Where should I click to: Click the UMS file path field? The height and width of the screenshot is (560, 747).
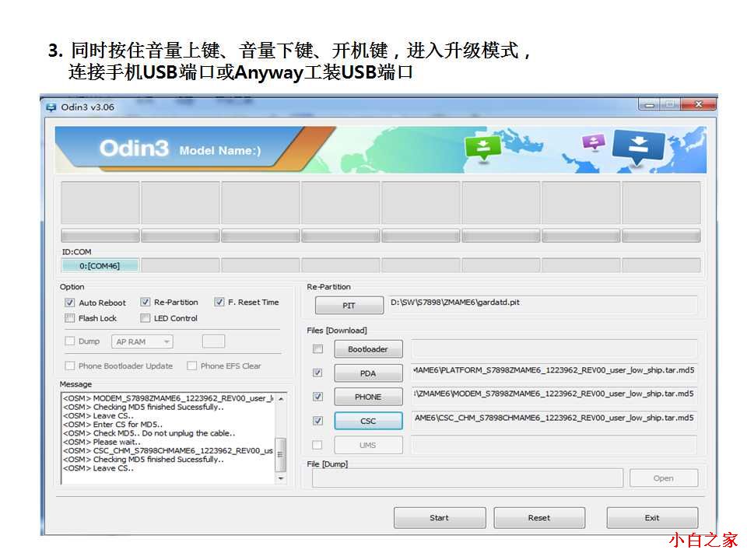(555, 444)
